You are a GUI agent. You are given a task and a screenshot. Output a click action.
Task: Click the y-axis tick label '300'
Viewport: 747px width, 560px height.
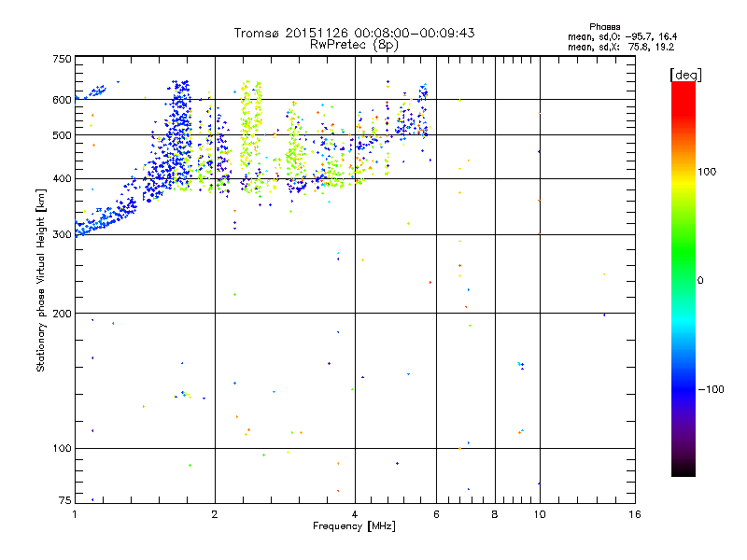(x=62, y=235)
